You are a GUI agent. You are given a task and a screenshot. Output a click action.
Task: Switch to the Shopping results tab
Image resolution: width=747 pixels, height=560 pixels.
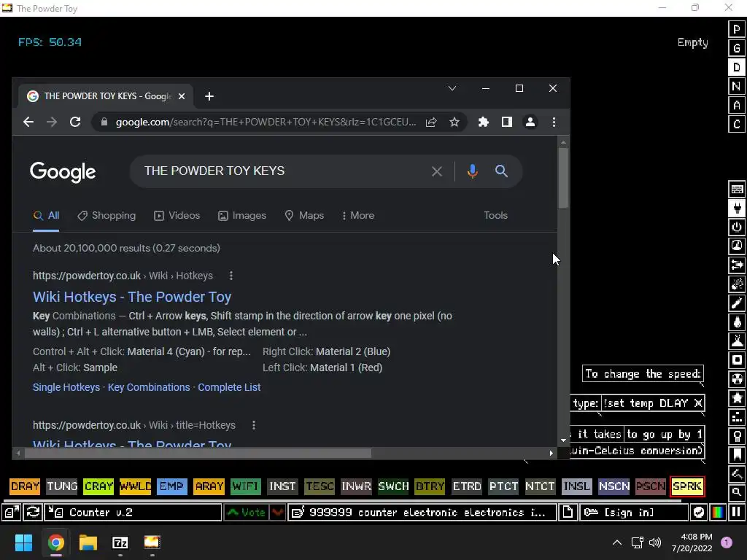[107, 216]
